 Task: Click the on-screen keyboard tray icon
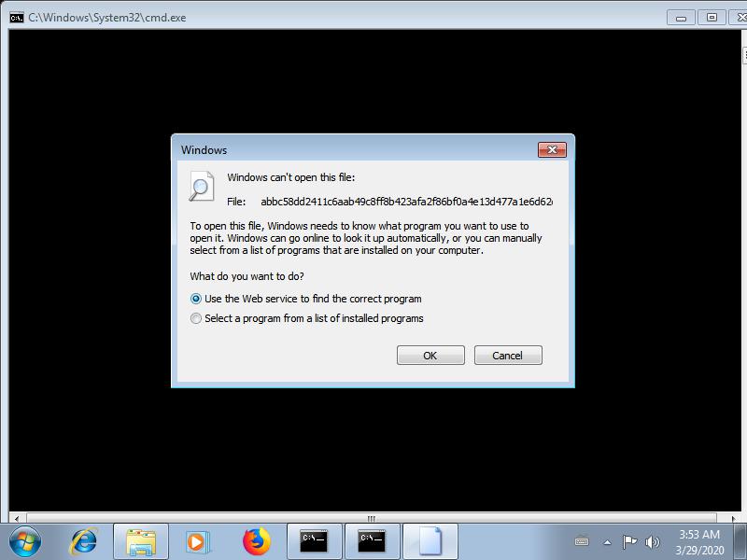pos(582,541)
